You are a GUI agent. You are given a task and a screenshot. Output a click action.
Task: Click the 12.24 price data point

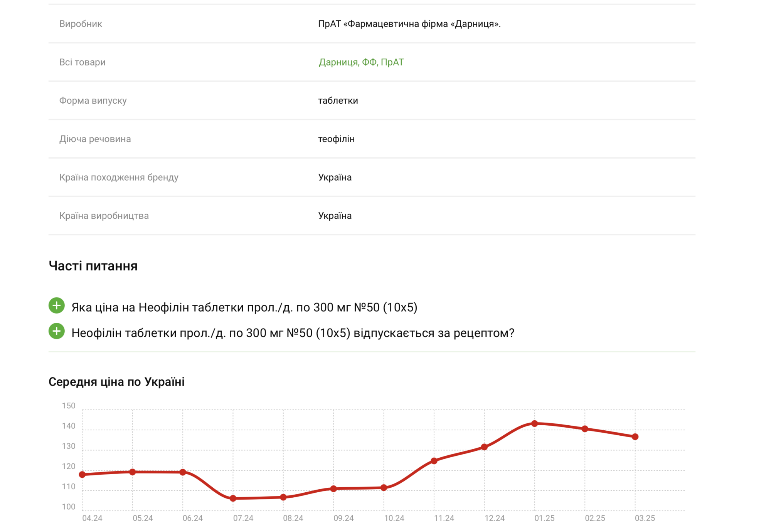pos(485,447)
